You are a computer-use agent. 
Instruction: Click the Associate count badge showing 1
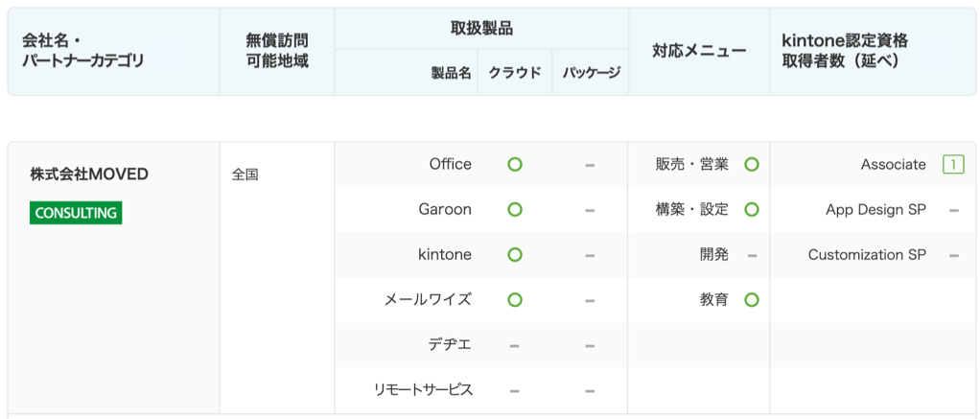pos(953,165)
